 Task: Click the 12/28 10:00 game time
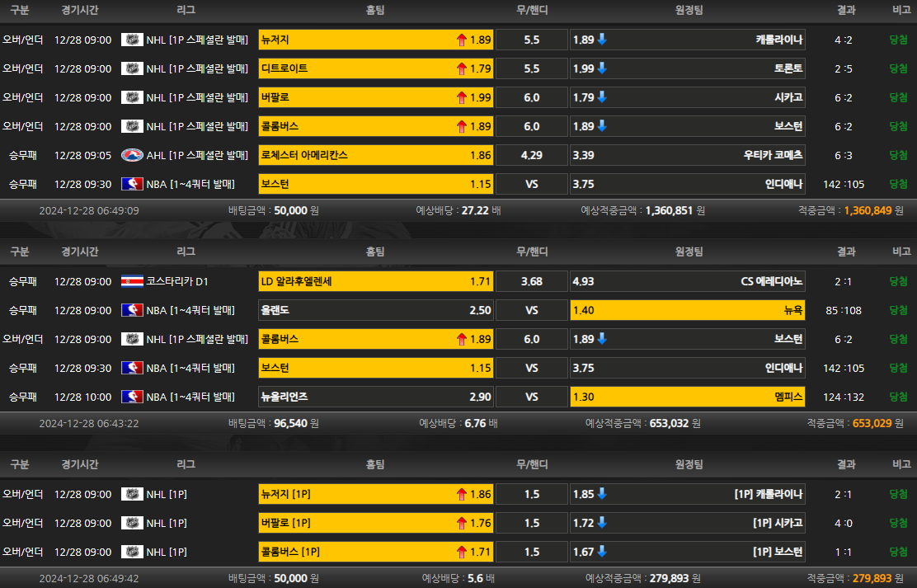82,397
